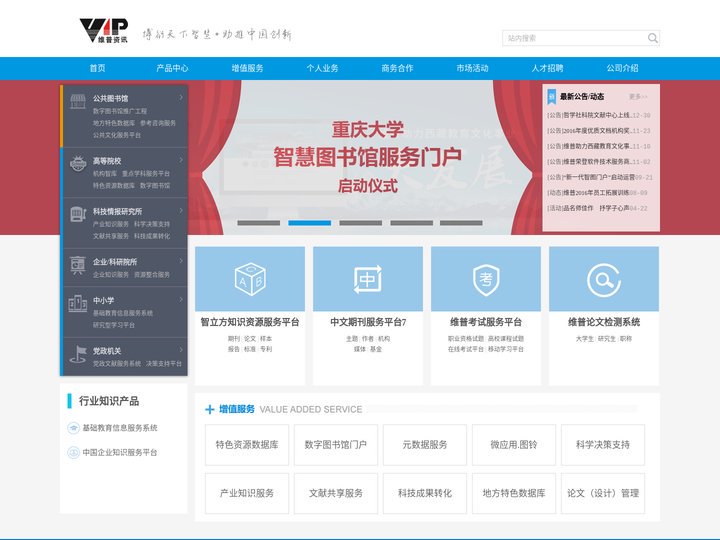Image resolution: width=720 pixels, height=540 pixels.
Task: Click the 论文（设计）管理 button
Action: 603,493
